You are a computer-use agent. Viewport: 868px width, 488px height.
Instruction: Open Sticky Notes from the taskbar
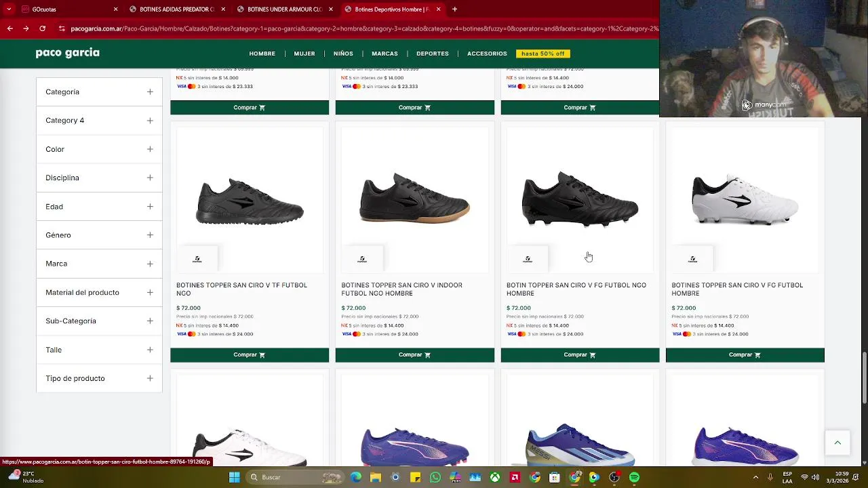(416, 477)
